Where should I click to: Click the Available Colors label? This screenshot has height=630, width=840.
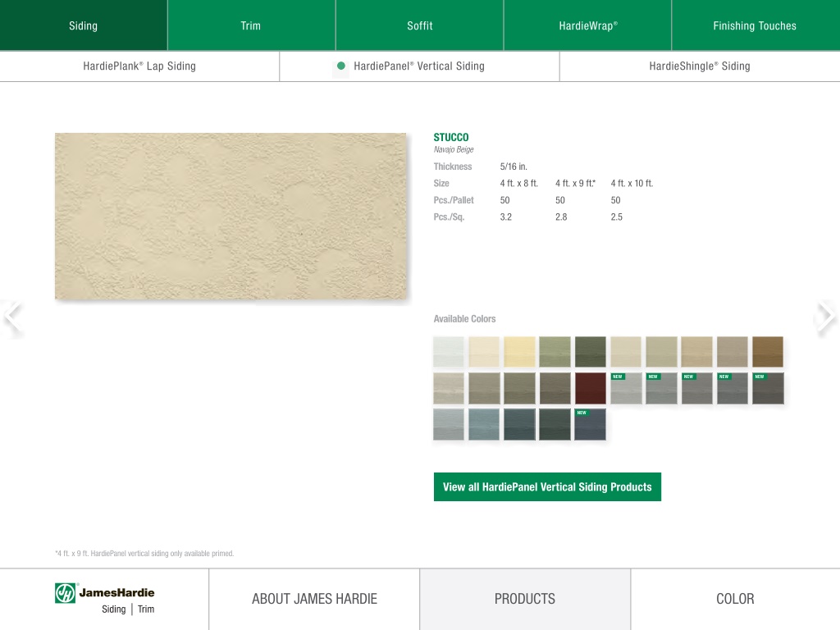[464, 319]
